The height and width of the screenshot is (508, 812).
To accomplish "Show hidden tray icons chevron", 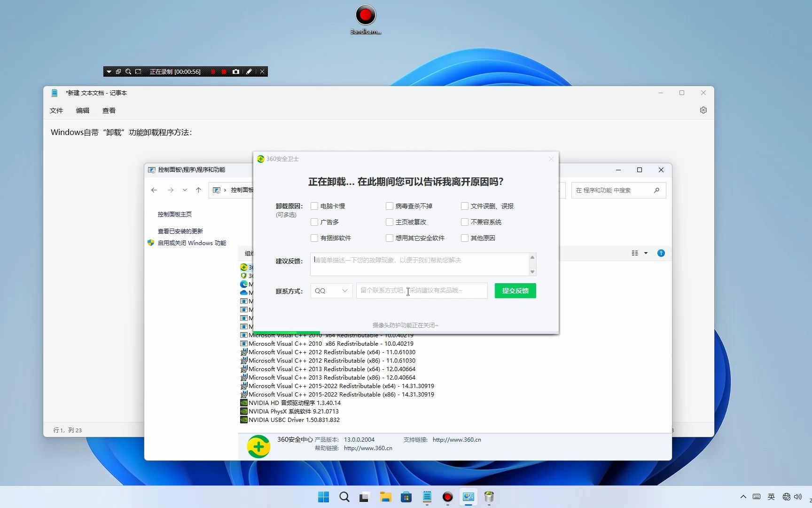I will point(743,497).
